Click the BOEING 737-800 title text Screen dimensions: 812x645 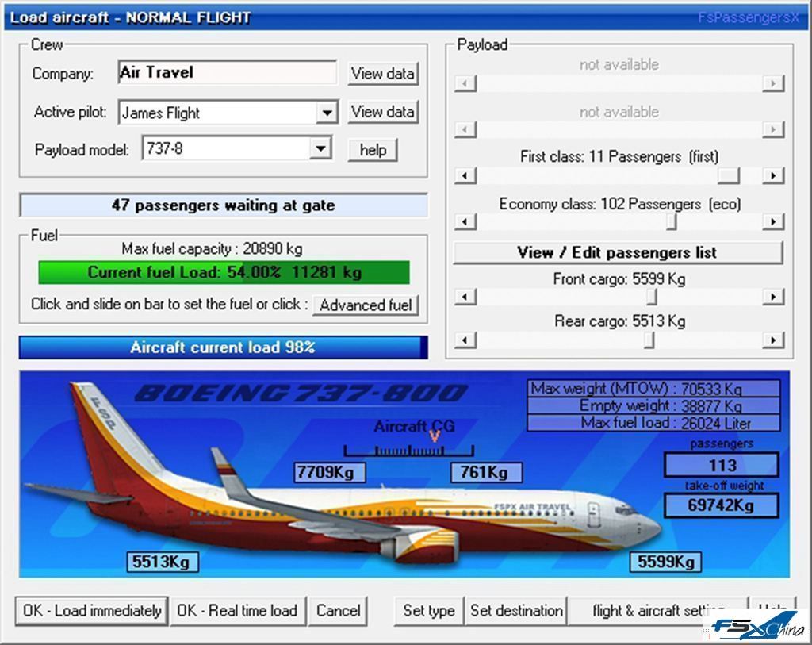point(301,394)
